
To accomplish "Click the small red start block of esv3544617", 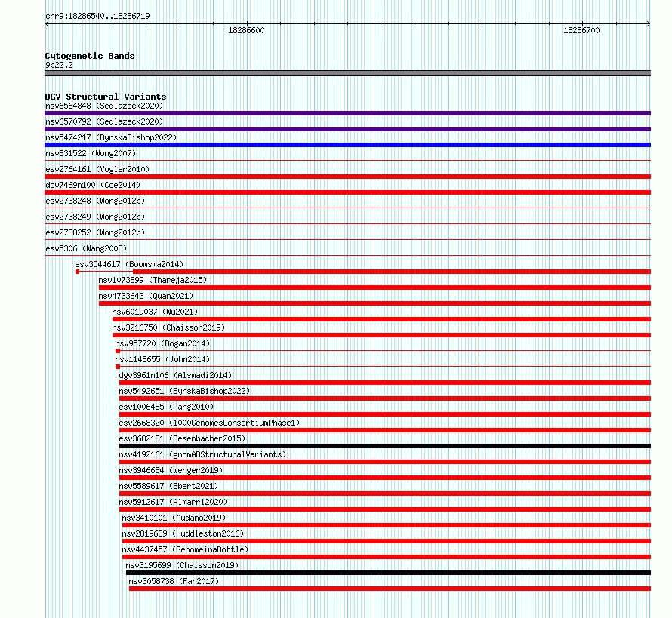I will [77, 272].
